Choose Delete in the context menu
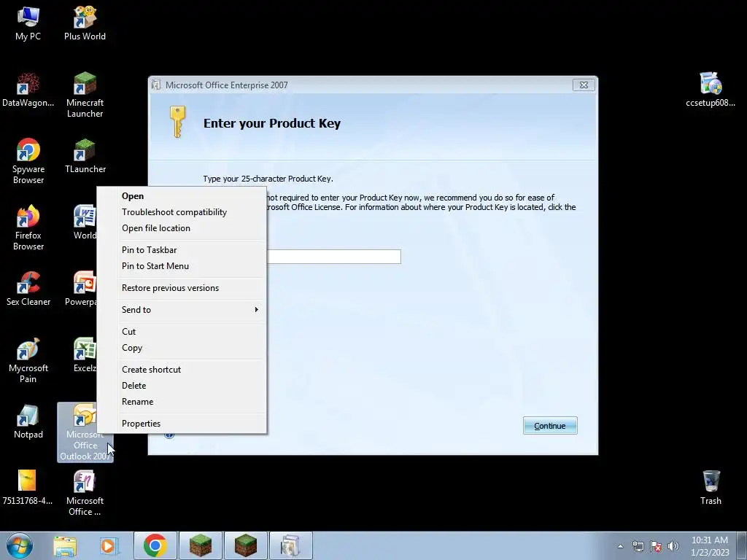The image size is (747, 560). (182, 386)
